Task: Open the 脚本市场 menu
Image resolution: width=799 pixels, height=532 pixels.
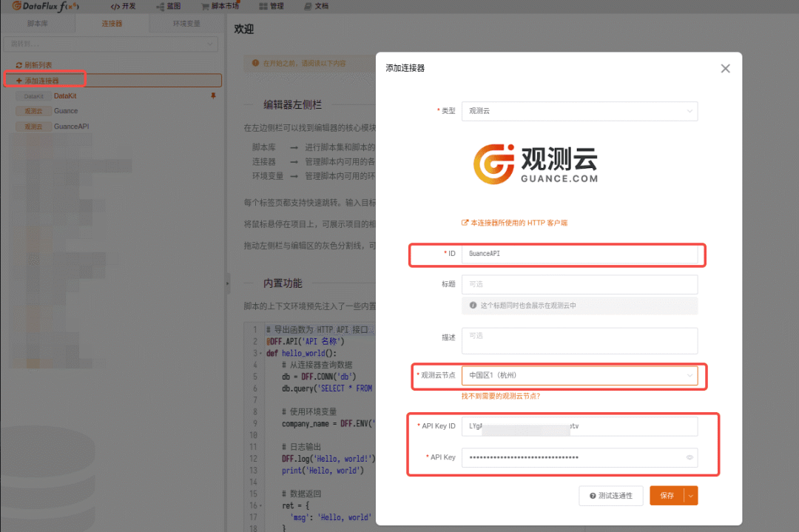Action: pyautogui.click(x=220, y=6)
